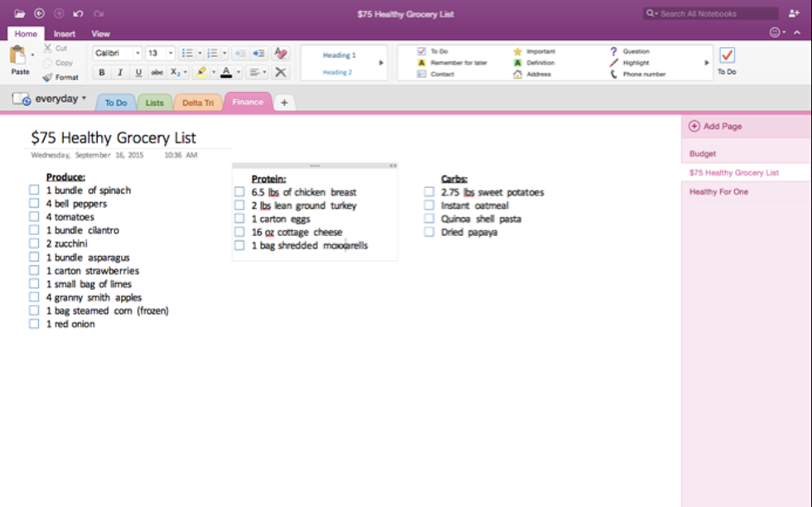Viewport: 812px width, 507px height.
Task: Click the large To Do tag button
Action: (x=727, y=58)
